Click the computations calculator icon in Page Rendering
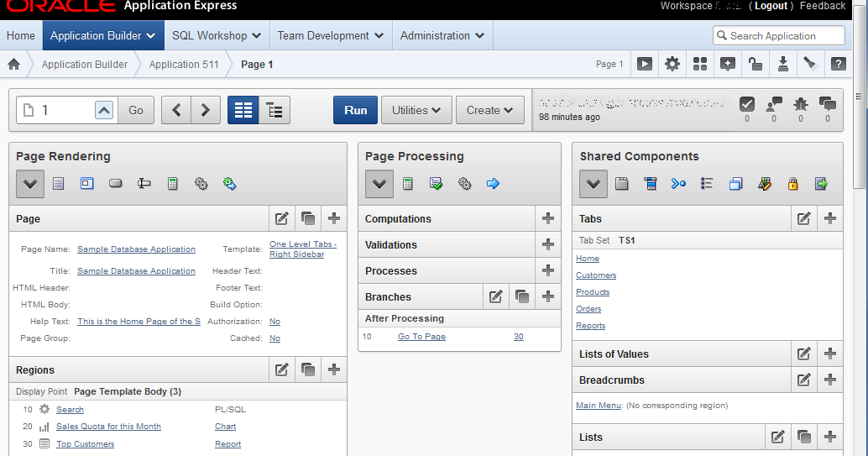 pos(172,183)
